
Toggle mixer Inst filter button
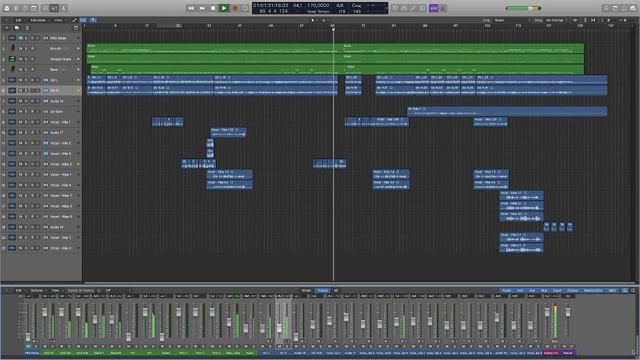coord(520,291)
